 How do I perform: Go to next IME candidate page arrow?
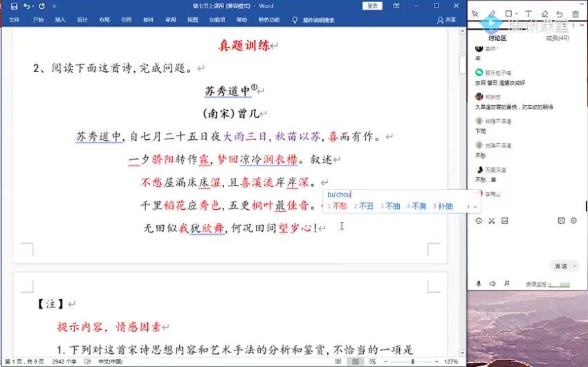pyautogui.click(x=468, y=206)
